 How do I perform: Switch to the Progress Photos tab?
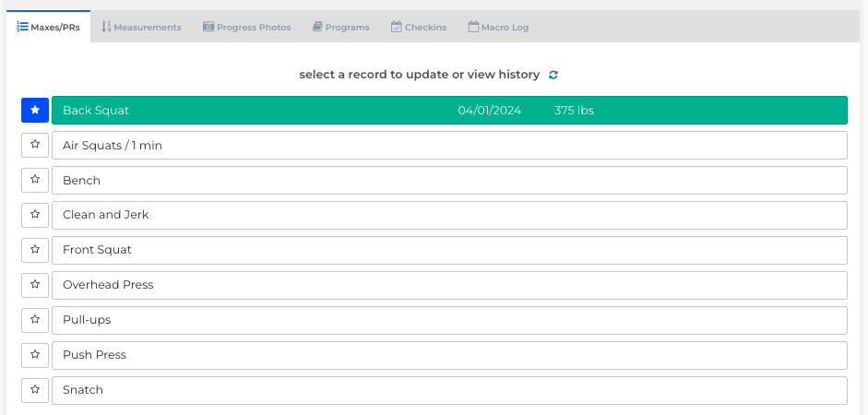pyautogui.click(x=247, y=27)
